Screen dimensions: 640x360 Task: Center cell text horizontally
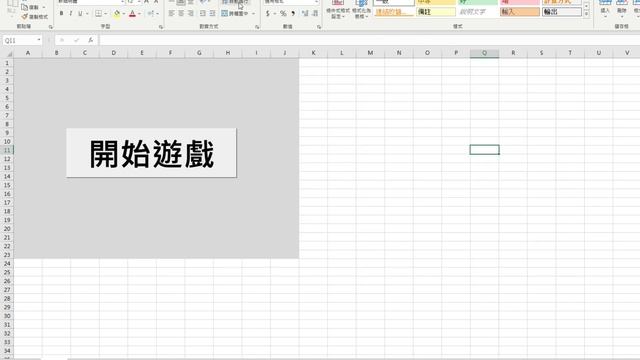pos(181,13)
